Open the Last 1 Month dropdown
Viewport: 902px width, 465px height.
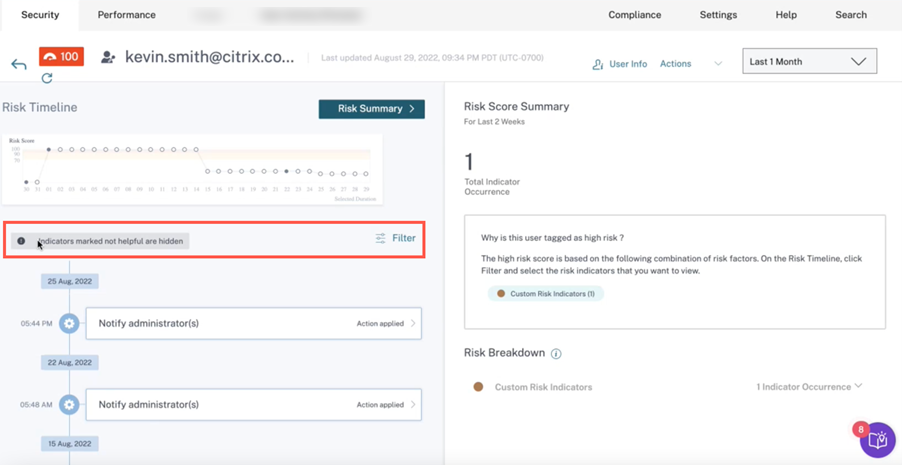tap(809, 62)
